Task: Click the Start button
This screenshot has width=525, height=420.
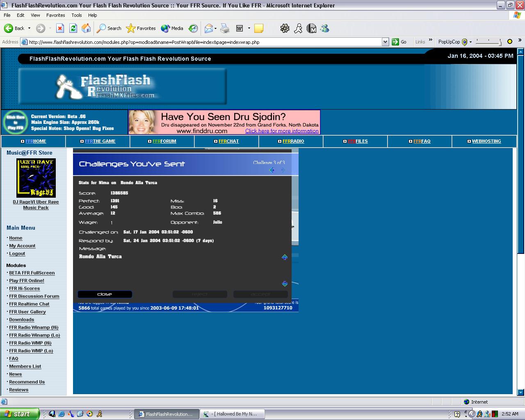Action: [19, 414]
